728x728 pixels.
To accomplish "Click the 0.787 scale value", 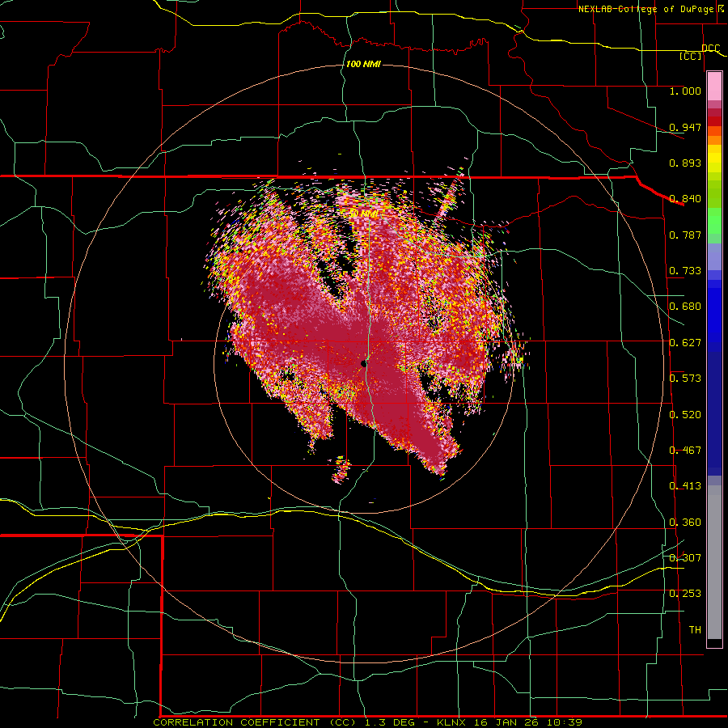I will click(685, 235).
